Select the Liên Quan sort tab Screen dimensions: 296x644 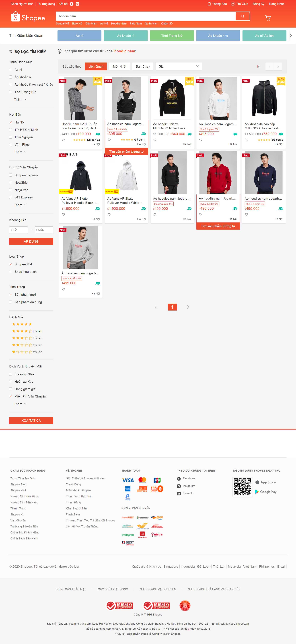tap(96, 67)
